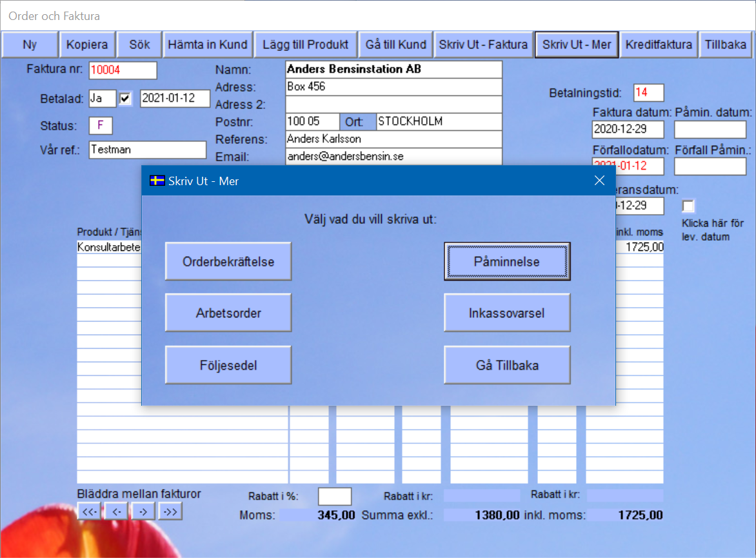Click Gå Tillbaka in the dialog
The width and height of the screenshot is (756, 558).
507,365
